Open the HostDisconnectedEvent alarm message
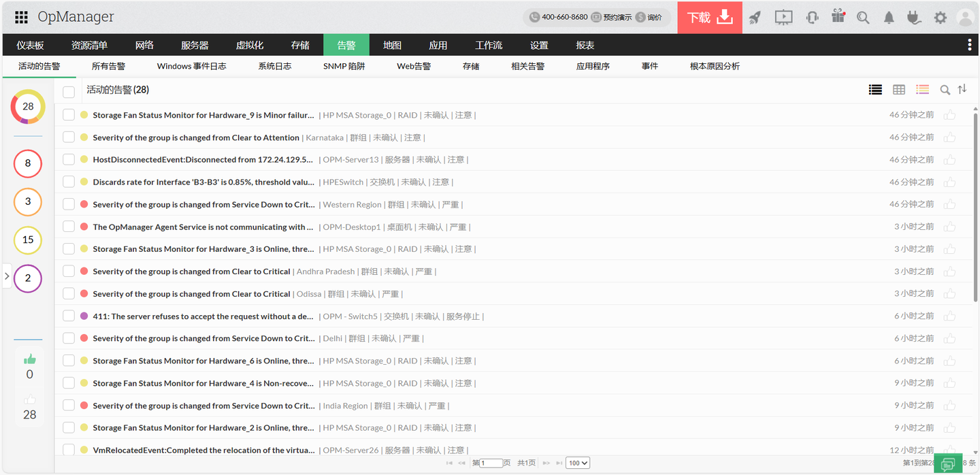Viewport: 980px width, 475px height. [203, 159]
